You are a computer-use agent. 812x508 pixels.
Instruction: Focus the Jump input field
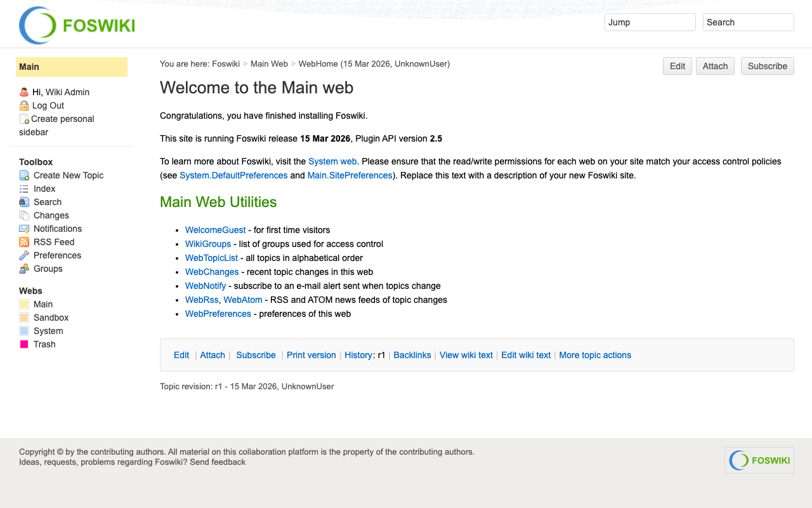pyautogui.click(x=650, y=22)
